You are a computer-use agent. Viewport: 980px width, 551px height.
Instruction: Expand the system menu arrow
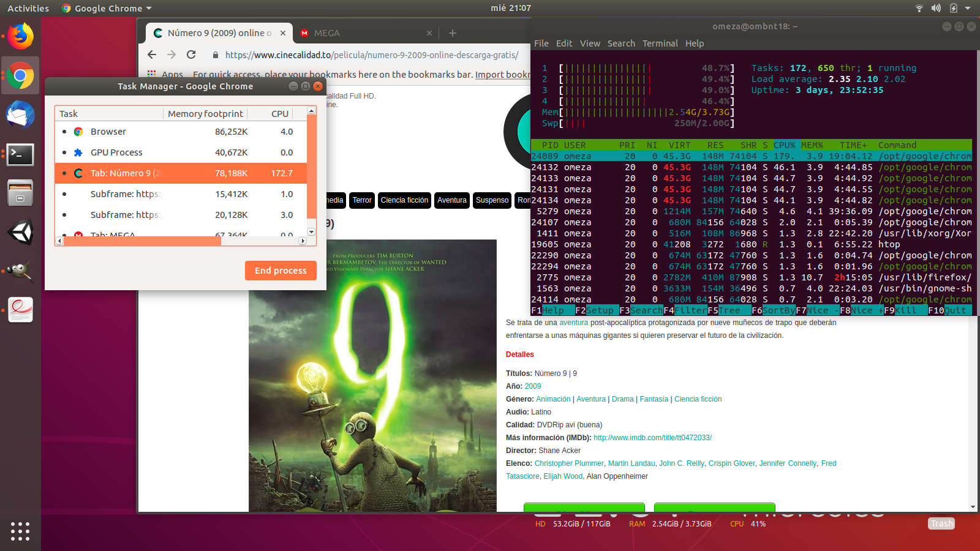[x=968, y=8]
